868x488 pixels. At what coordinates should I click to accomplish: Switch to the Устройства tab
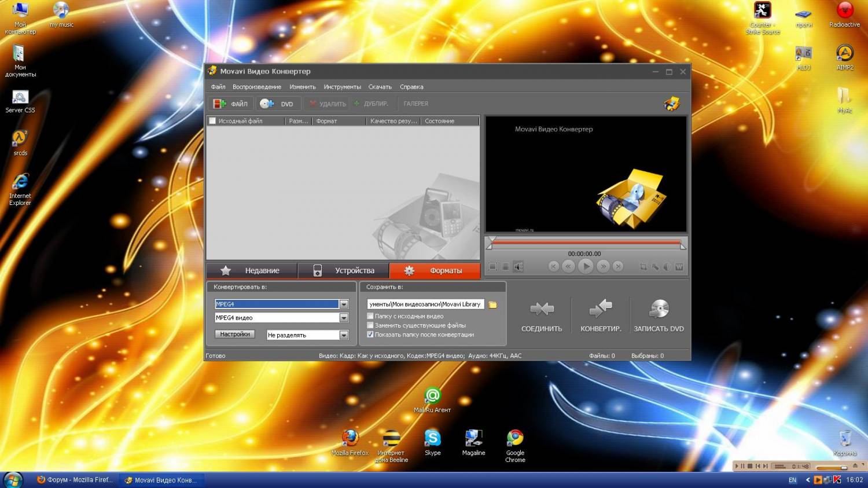pyautogui.click(x=344, y=270)
